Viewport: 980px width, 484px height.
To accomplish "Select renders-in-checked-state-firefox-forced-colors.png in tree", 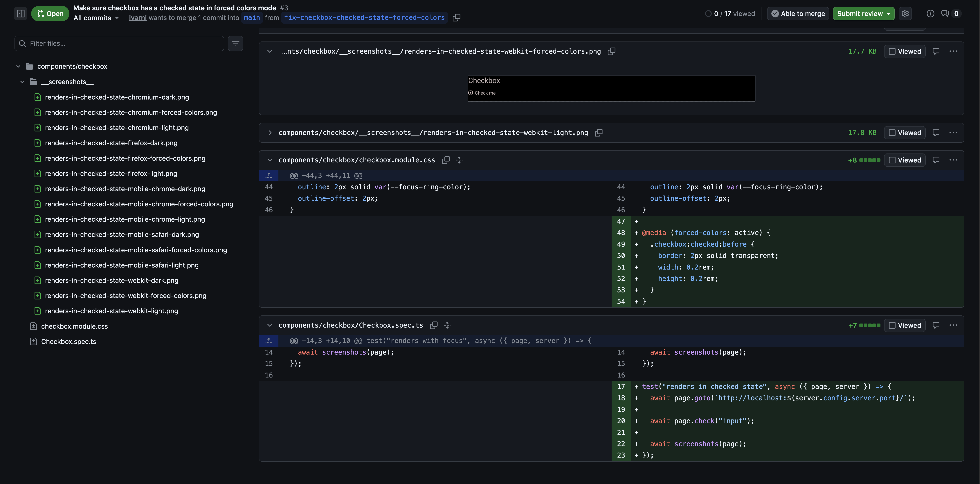I will 125,158.
